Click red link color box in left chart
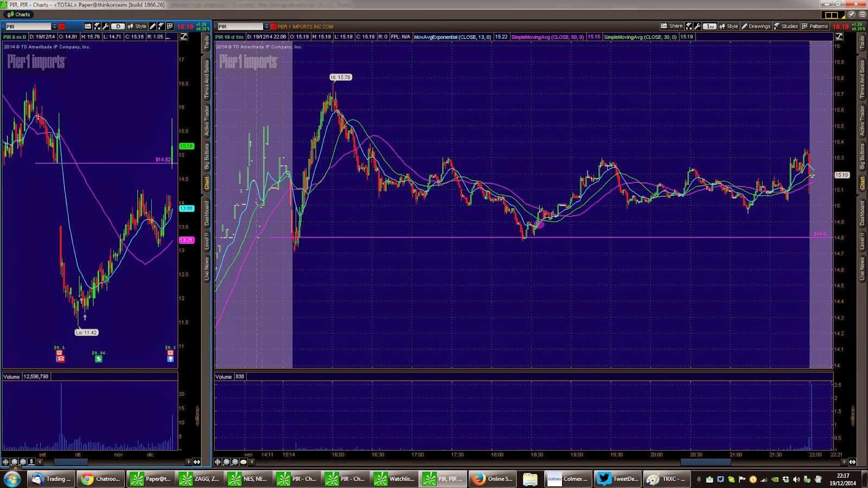This screenshot has height=488, width=868. [x=62, y=26]
